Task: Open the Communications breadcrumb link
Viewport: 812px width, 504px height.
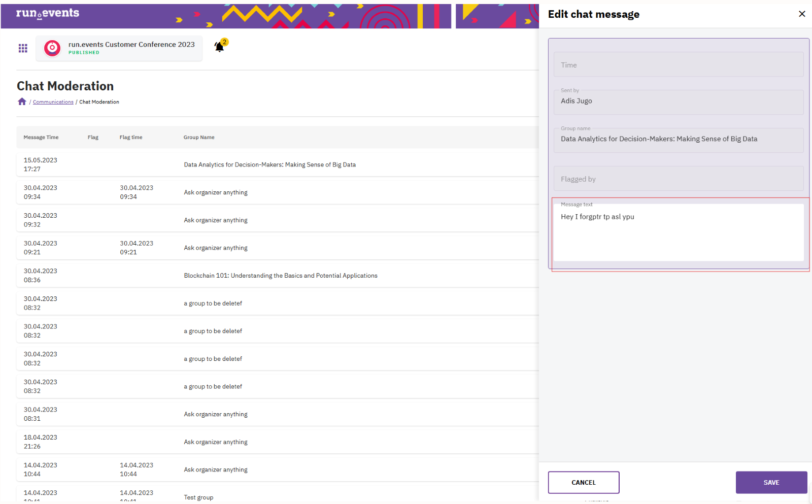Action: click(x=53, y=102)
